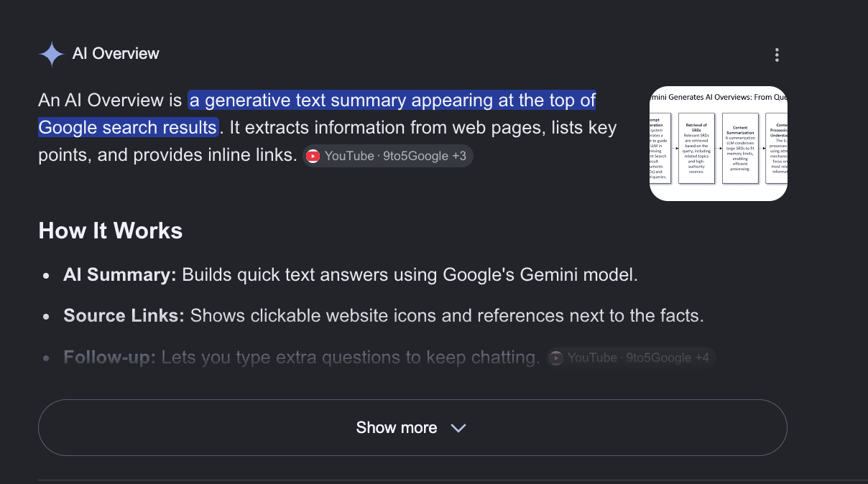868x484 pixels.
Task: Click the down chevron inside Show more
Action: (458, 428)
